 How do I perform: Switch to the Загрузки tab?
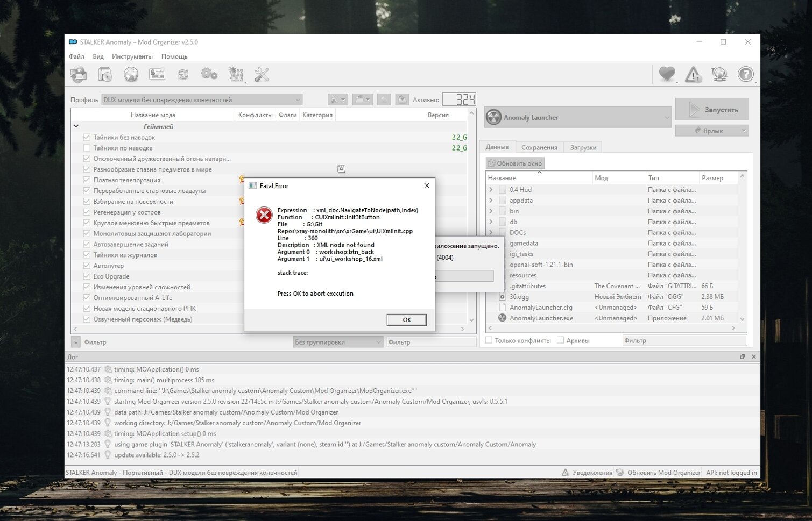coord(583,147)
